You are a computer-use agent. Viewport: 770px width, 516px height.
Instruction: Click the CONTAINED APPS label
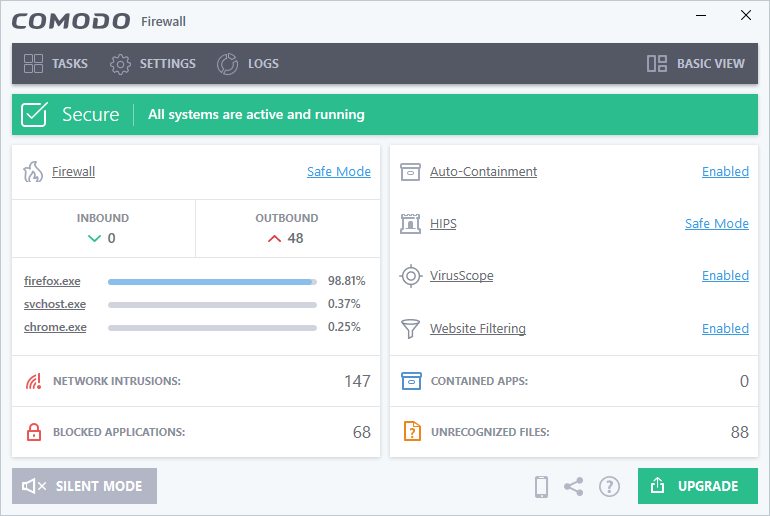[x=479, y=381]
